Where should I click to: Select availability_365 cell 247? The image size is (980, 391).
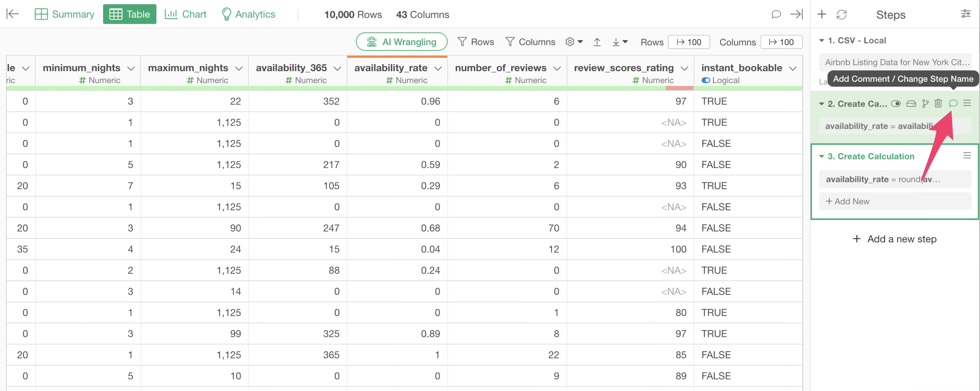298,228
